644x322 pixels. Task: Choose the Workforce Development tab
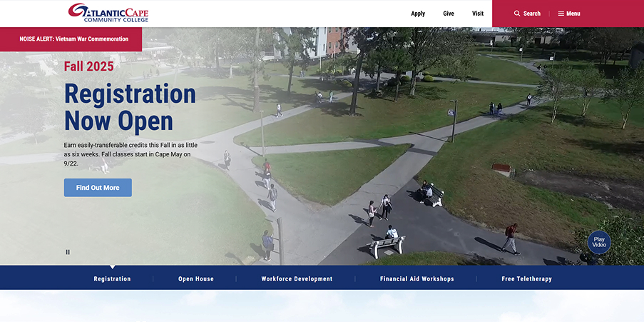pos(297,279)
